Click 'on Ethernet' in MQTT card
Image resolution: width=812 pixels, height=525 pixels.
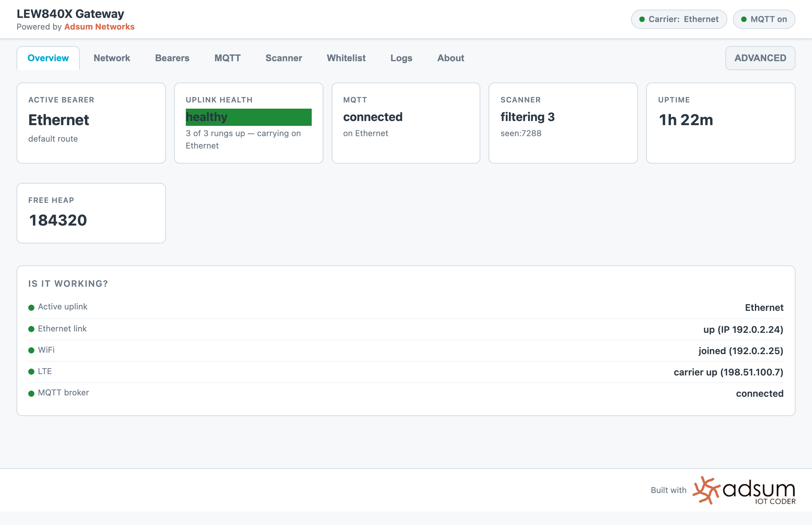(366, 133)
